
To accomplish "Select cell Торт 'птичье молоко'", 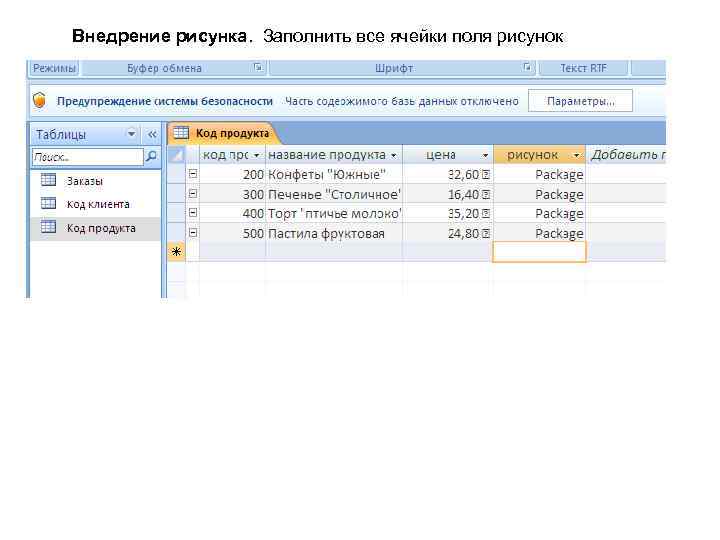I will click(334, 214).
